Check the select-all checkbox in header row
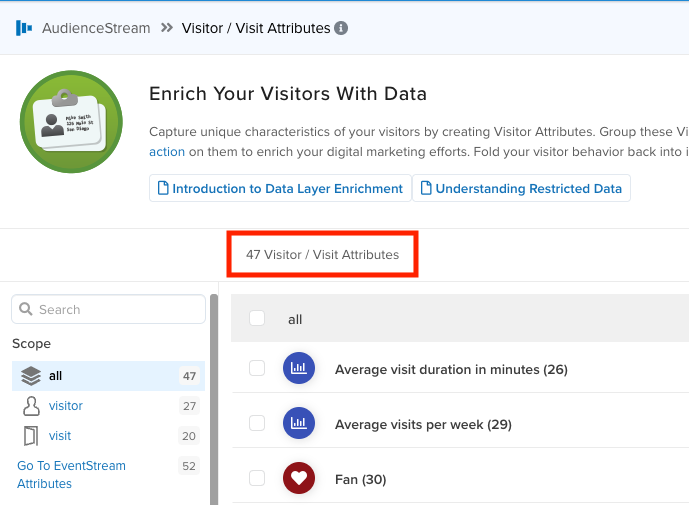Viewport: 689px width, 505px height. [257, 318]
